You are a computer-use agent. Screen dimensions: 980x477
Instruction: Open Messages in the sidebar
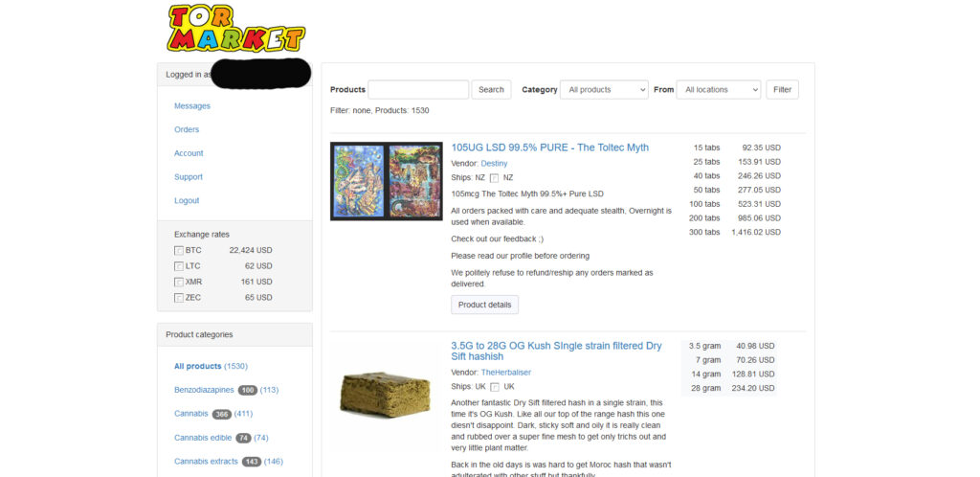coord(191,106)
